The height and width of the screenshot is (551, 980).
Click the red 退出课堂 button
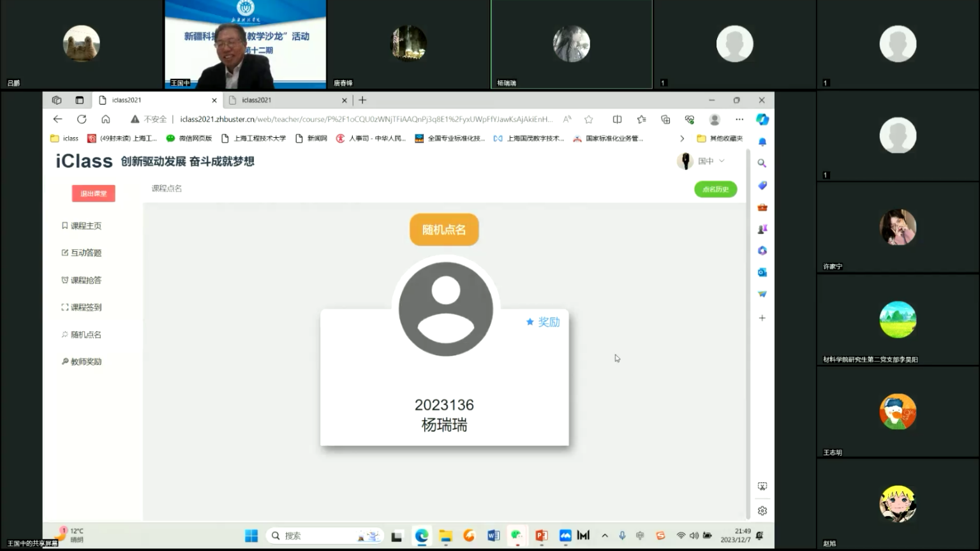[93, 193]
